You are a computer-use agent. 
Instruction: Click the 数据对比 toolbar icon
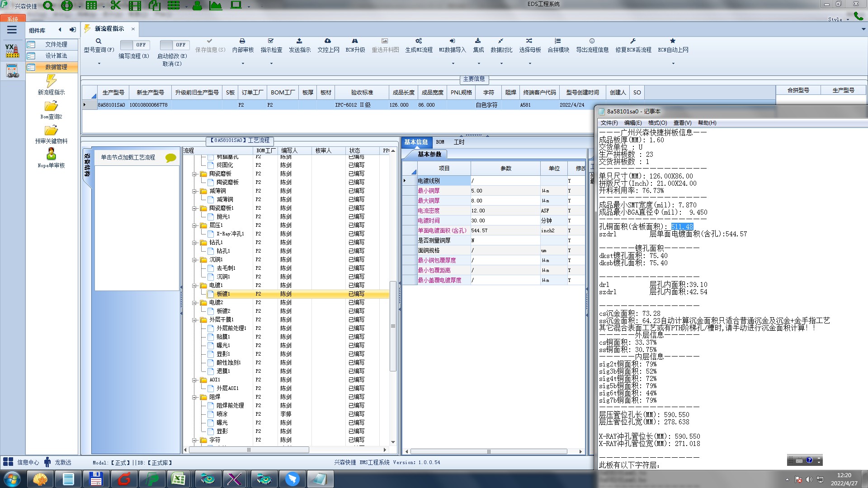click(501, 41)
